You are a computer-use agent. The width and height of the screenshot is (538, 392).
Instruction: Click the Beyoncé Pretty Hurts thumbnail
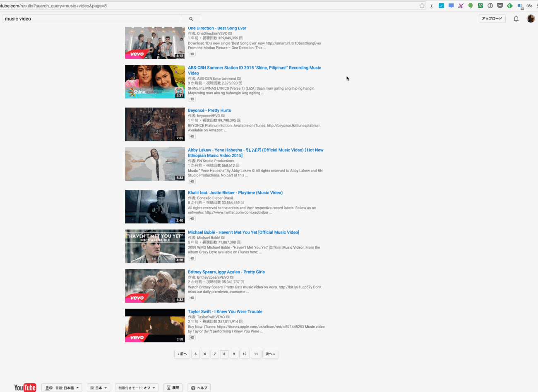click(155, 124)
